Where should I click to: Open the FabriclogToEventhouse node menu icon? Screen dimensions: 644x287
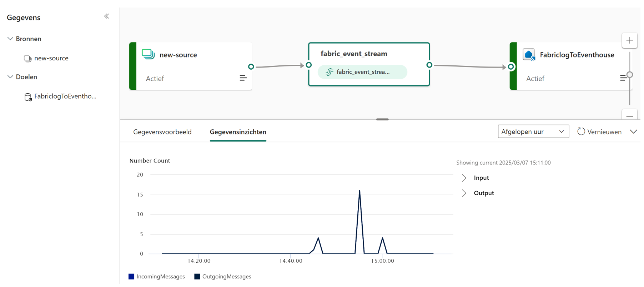[x=623, y=78]
